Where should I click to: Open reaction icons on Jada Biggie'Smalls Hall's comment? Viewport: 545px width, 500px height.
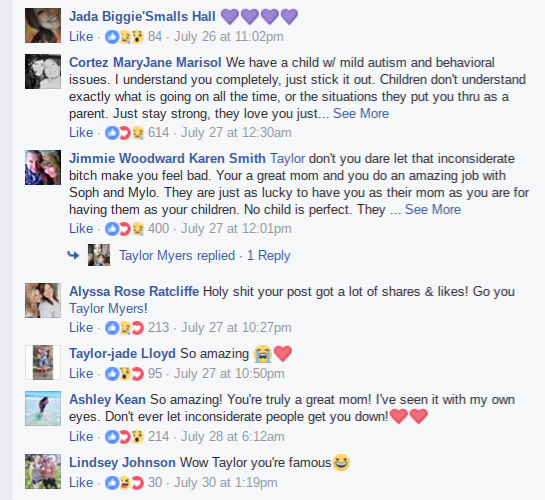point(124,36)
